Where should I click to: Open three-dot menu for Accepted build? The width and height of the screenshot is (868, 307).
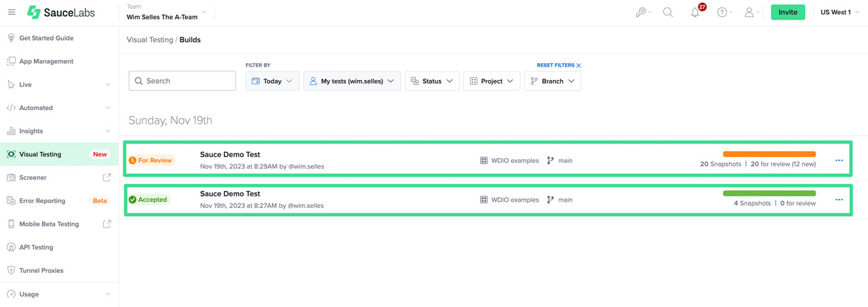pyautogui.click(x=839, y=200)
